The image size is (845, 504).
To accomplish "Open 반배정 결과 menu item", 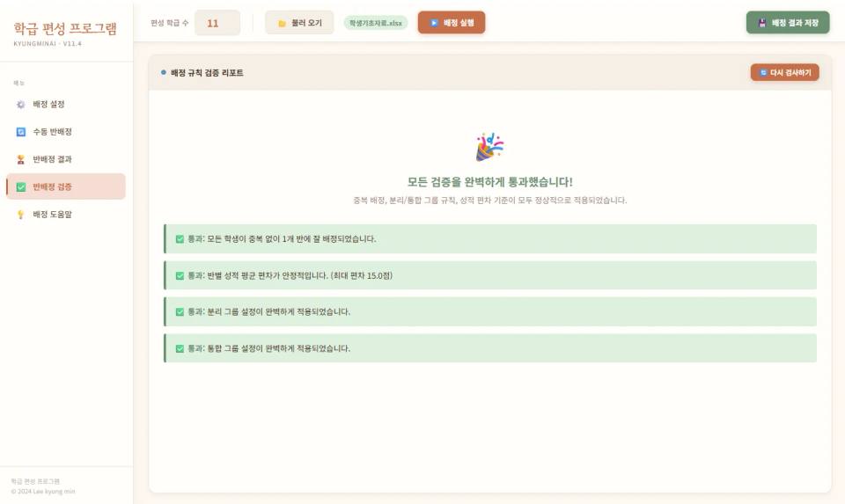I will click(66, 159).
